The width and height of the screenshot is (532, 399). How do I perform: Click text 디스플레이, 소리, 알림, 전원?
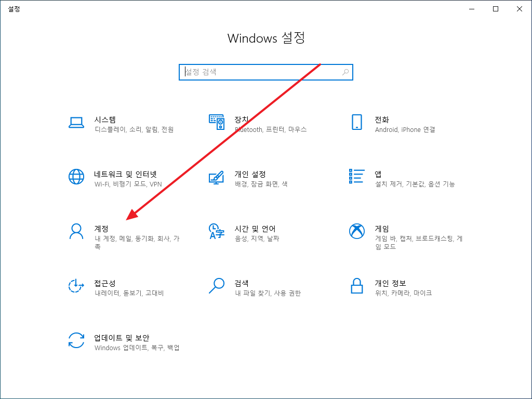(135, 129)
